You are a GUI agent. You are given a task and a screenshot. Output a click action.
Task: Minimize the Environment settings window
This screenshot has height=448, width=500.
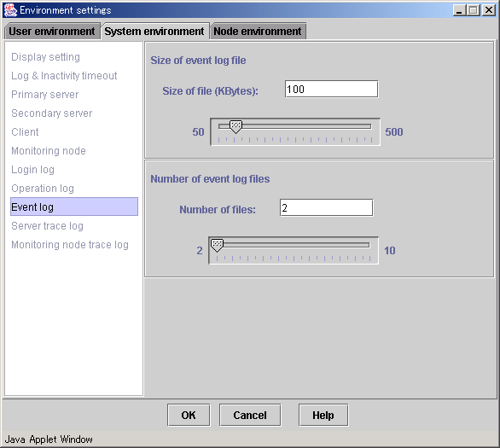(459, 10)
